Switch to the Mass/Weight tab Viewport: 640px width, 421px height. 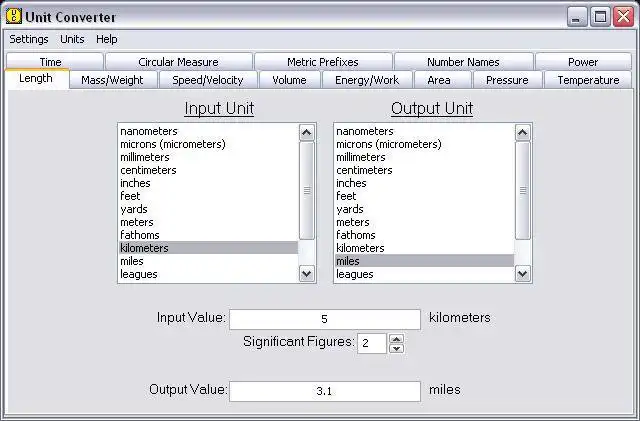[x=113, y=80]
